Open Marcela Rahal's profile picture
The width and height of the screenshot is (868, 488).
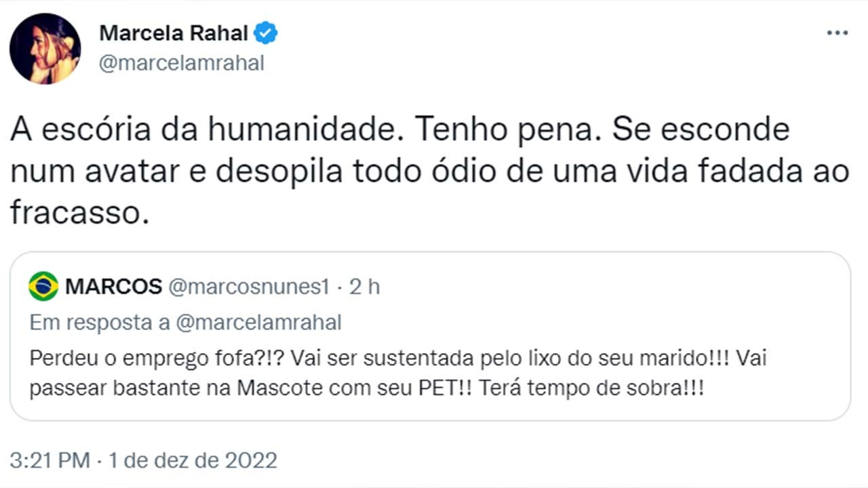pyautogui.click(x=45, y=49)
